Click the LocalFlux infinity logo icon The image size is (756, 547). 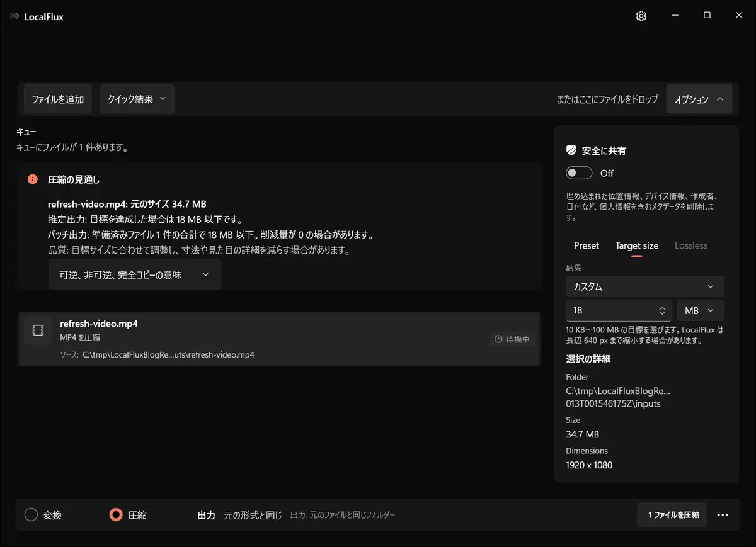tap(14, 17)
